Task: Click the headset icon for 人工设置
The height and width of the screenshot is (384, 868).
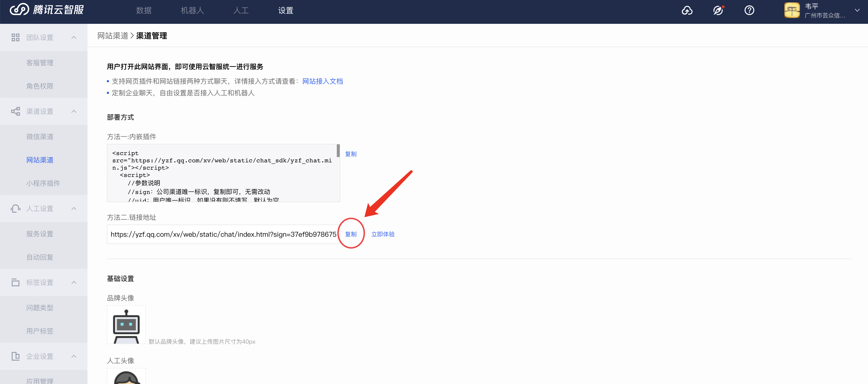Action: click(16, 209)
